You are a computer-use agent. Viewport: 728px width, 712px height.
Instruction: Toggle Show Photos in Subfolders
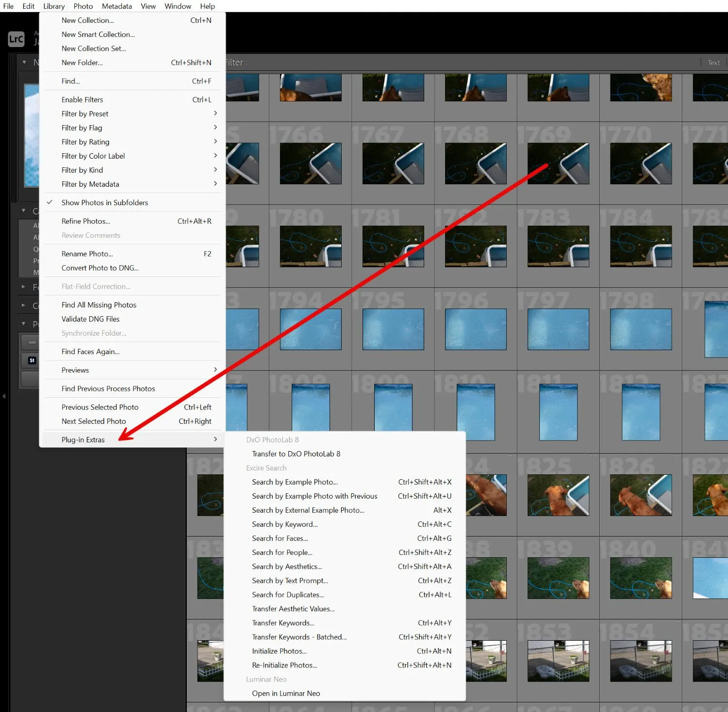(104, 202)
